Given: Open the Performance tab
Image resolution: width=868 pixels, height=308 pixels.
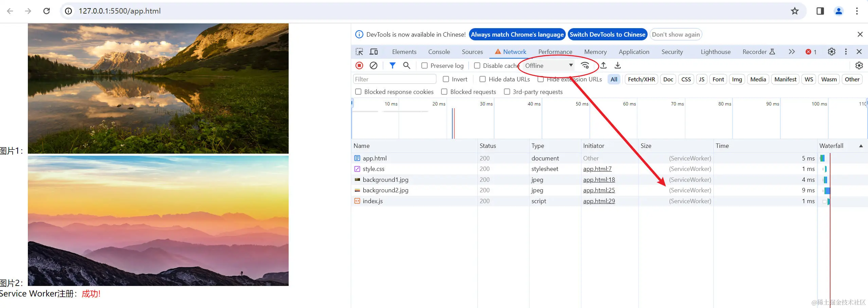Looking at the screenshot, I should click(555, 52).
